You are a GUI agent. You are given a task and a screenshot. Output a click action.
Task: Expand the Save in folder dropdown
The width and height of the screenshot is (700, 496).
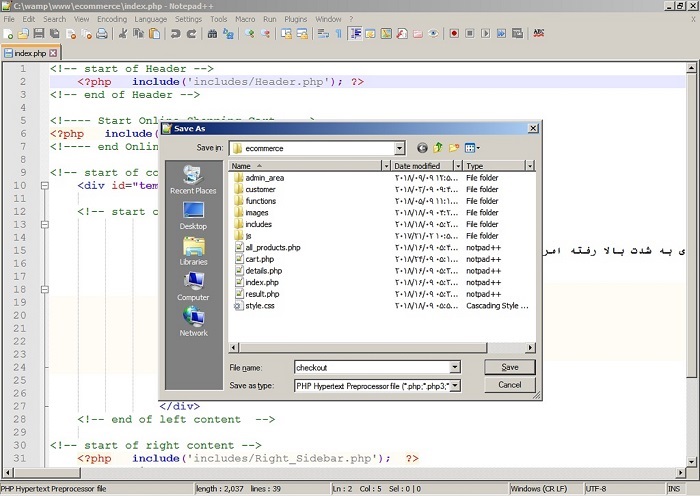(400, 148)
